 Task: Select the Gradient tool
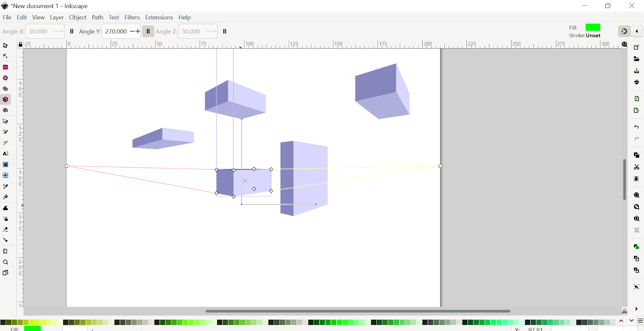(6, 165)
